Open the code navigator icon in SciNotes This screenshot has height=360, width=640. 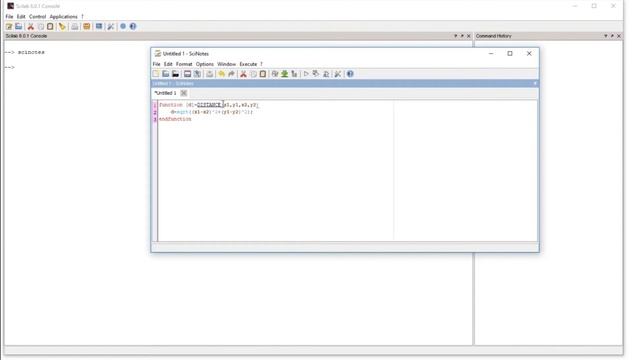[294, 74]
